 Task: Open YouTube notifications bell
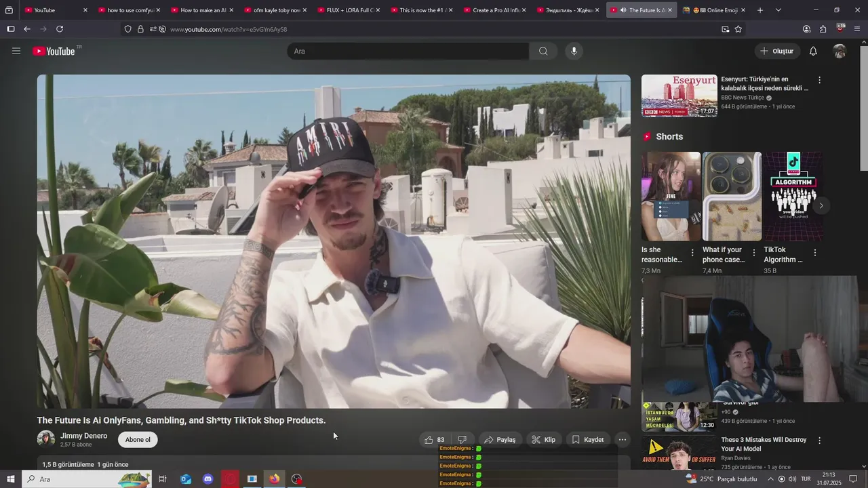tap(813, 51)
